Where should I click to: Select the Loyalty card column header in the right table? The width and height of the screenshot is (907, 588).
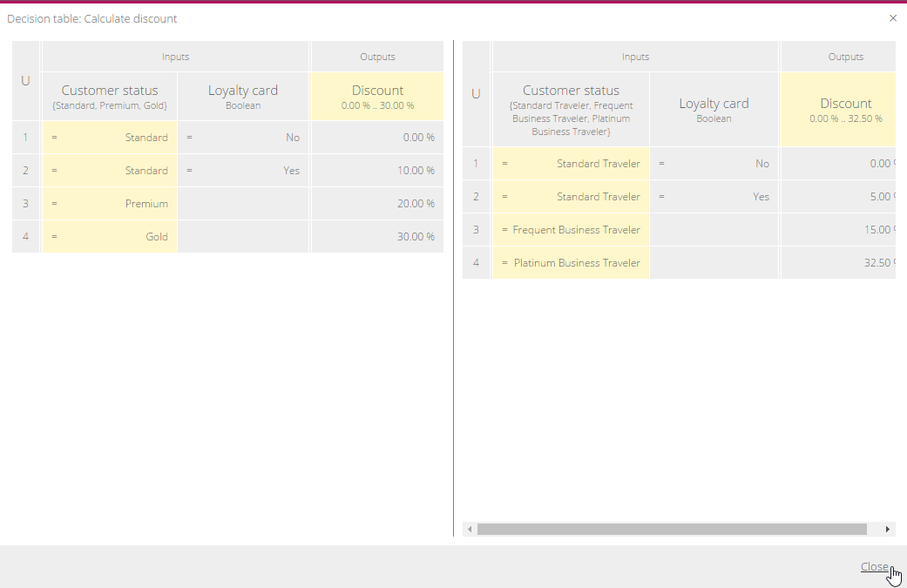[x=714, y=109]
